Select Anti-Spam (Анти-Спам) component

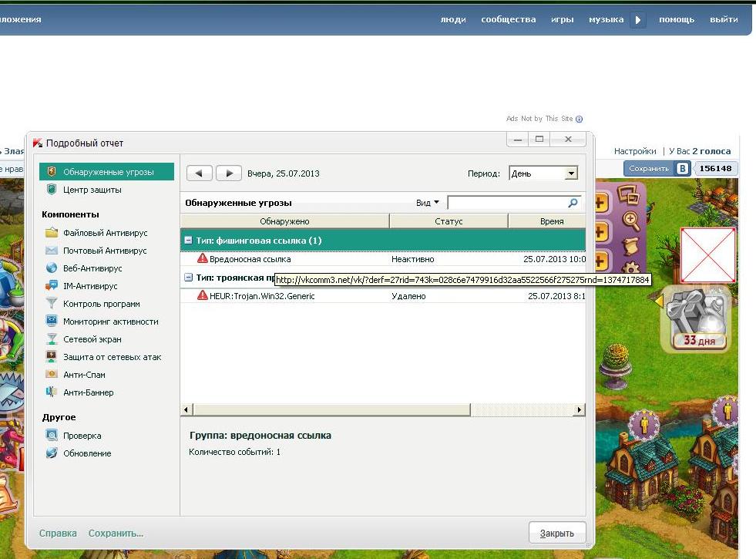pyautogui.click(x=84, y=375)
